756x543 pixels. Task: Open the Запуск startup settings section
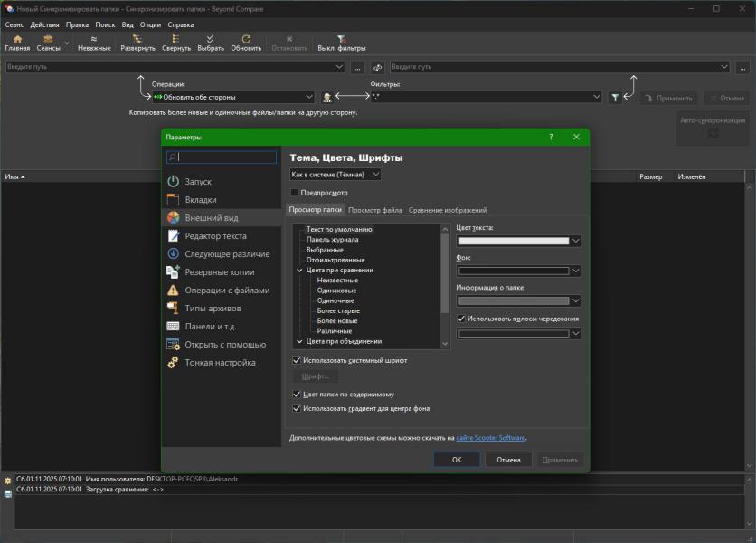(x=198, y=182)
